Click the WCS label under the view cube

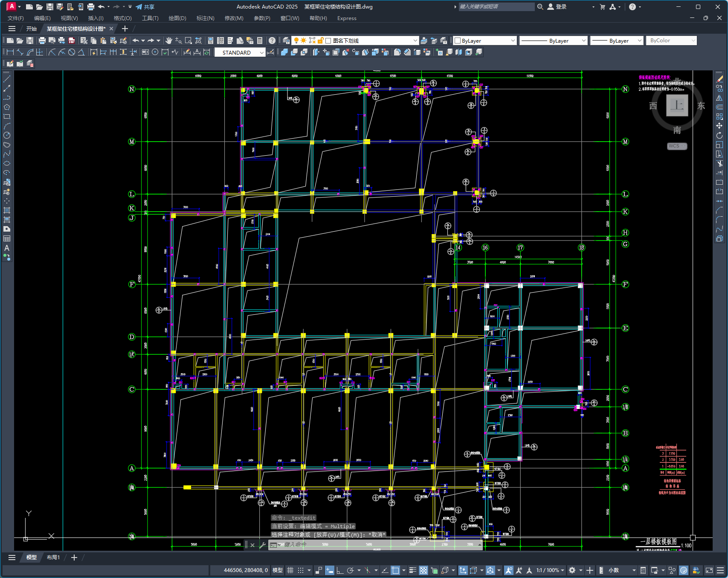click(x=677, y=146)
